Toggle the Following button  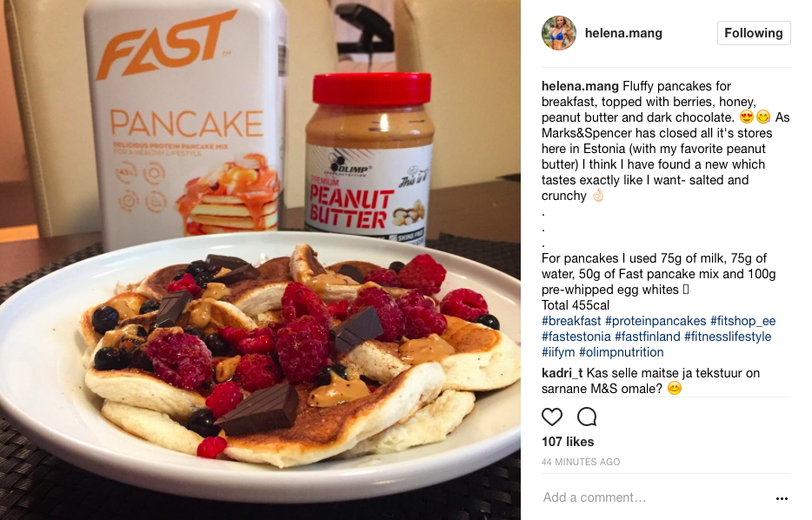[754, 33]
